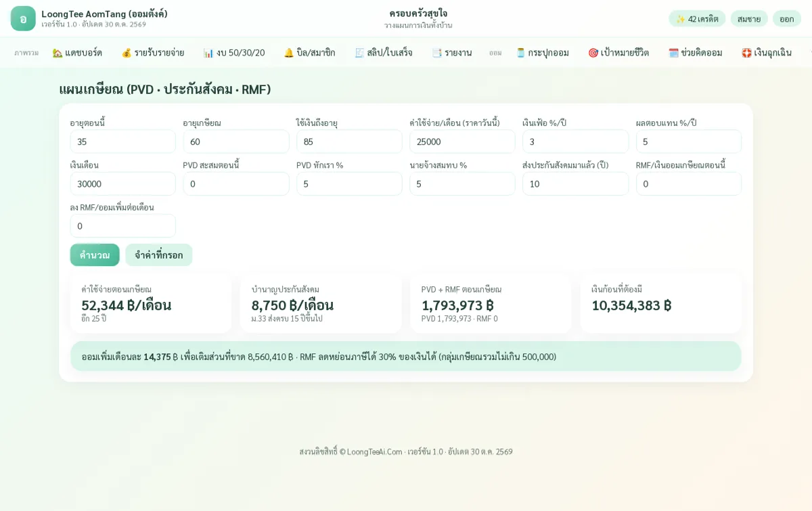Click the คำนวณ calculate button
Viewport: 812px width, 511px height.
pyautogui.click(x=95, y=254)
